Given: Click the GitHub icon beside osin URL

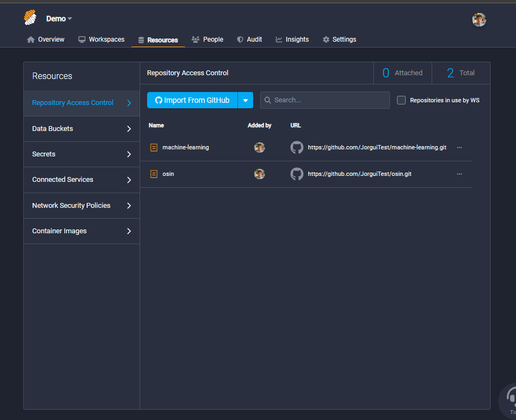Looking at the screenshot, I should [297, 174].
